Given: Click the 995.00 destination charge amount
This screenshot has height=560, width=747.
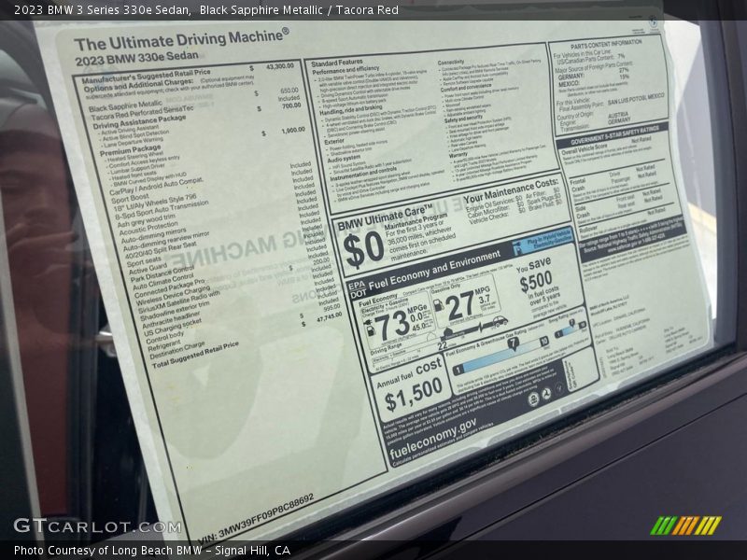Looking at the screenshot, I should pos(332,308).
